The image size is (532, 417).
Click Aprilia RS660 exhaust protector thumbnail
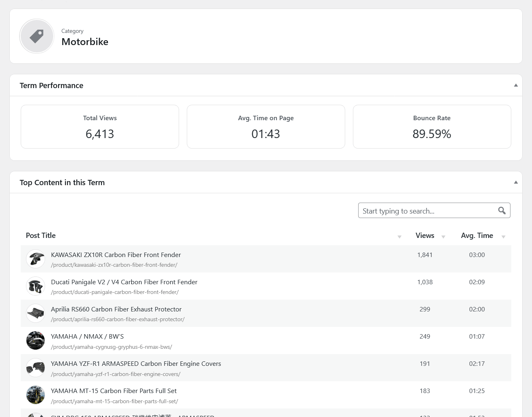(36, 313)
